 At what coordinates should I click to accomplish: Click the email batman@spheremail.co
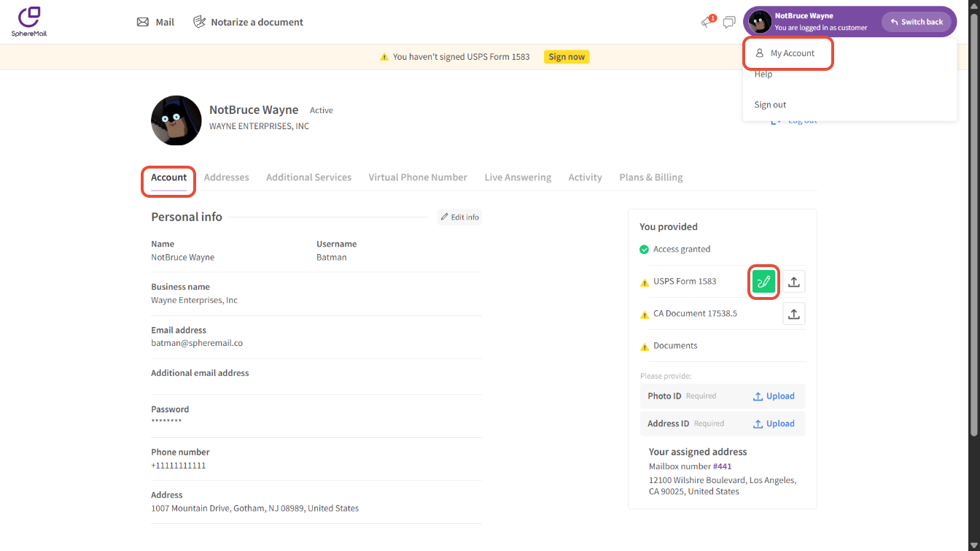197,343
